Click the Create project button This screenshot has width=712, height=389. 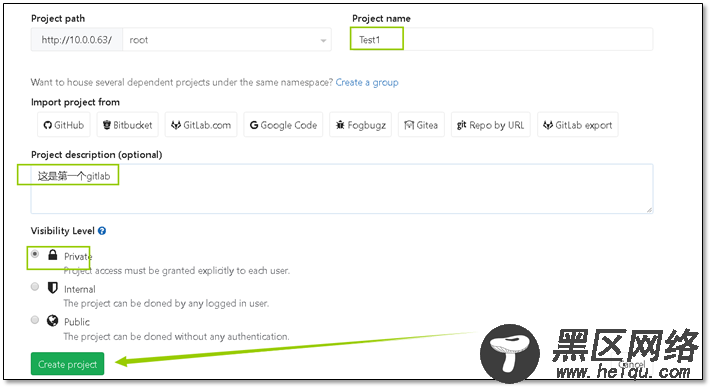click(x=68, y=364)
